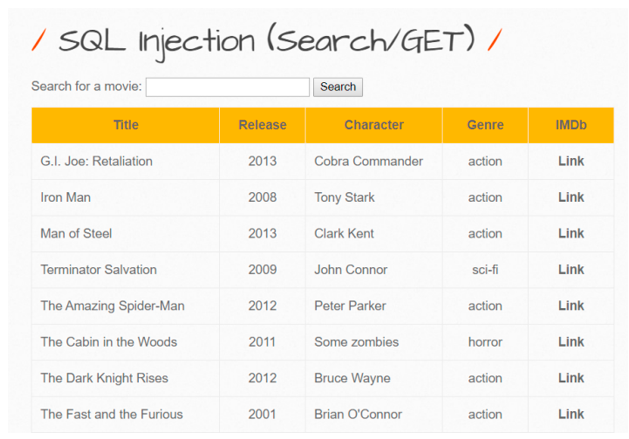
Task: Open IMDb link for The Dark Knight Rises
Action: pyautogui.click(x=571, y=378)
